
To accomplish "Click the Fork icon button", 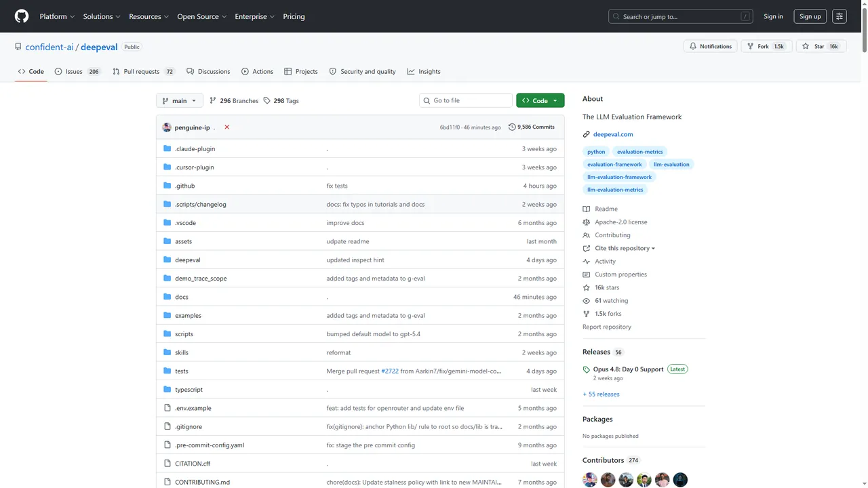I will [751, 46].
